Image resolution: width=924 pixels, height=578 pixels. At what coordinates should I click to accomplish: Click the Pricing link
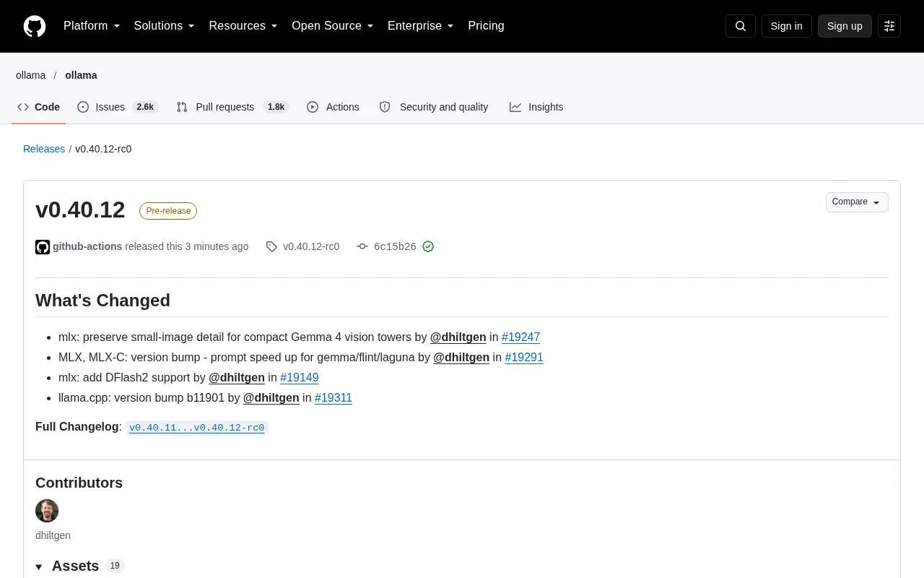pos(486,26)
